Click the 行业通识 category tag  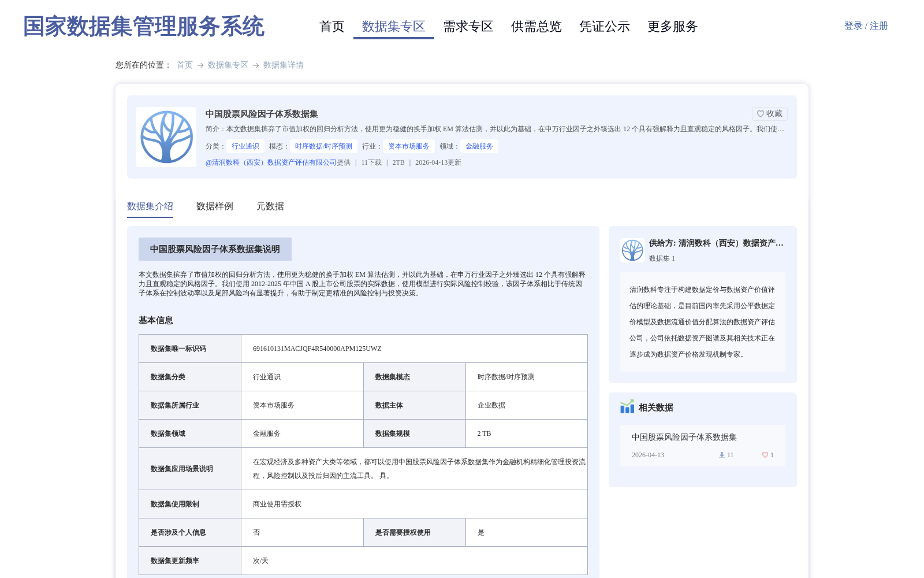(x=245, y=146)
